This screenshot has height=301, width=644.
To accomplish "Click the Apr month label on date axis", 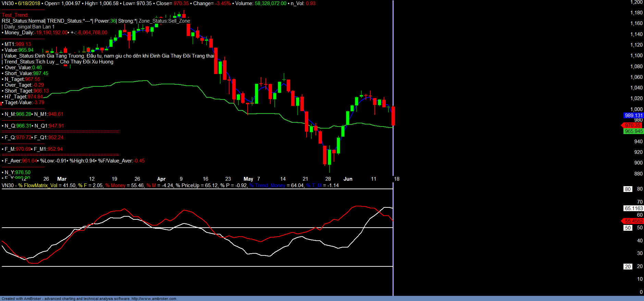I will point(161,179).
